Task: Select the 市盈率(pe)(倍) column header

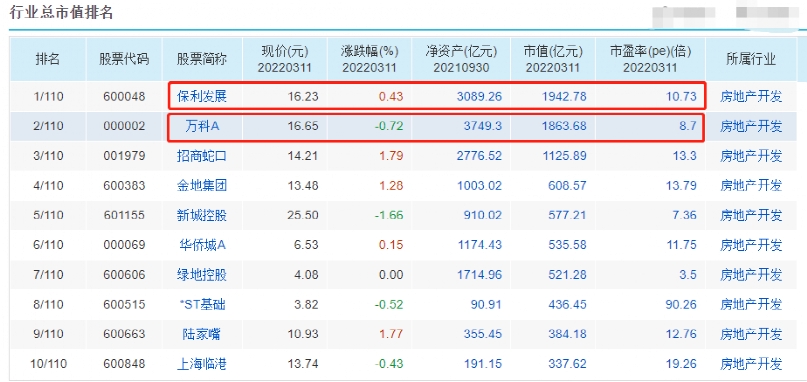Action: click(x=651, y=59)
